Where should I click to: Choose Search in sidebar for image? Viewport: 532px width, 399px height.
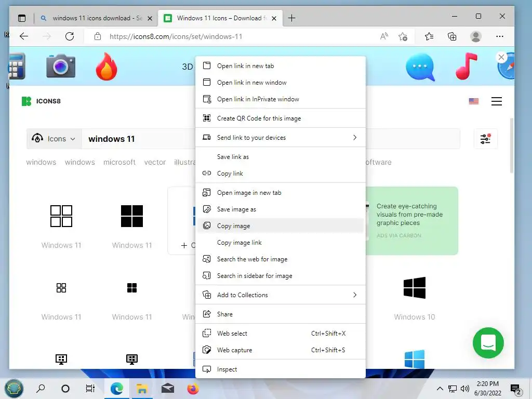(280, 276)
